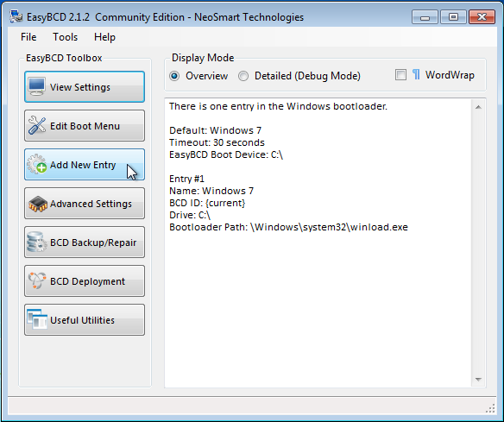Enable the WordWrap checkbox
This screenshot has height=422, width=504.
400,74
